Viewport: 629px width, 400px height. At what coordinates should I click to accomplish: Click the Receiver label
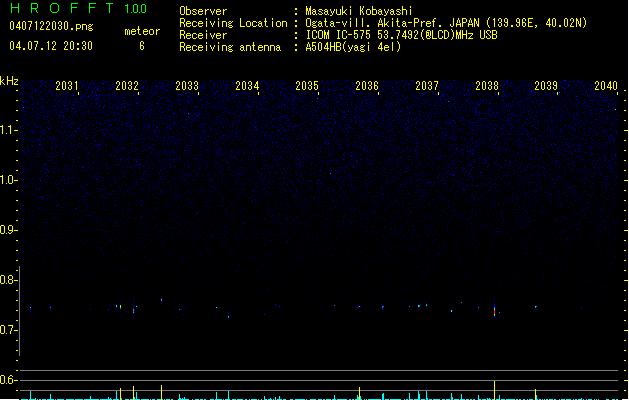tap(203, 35)
